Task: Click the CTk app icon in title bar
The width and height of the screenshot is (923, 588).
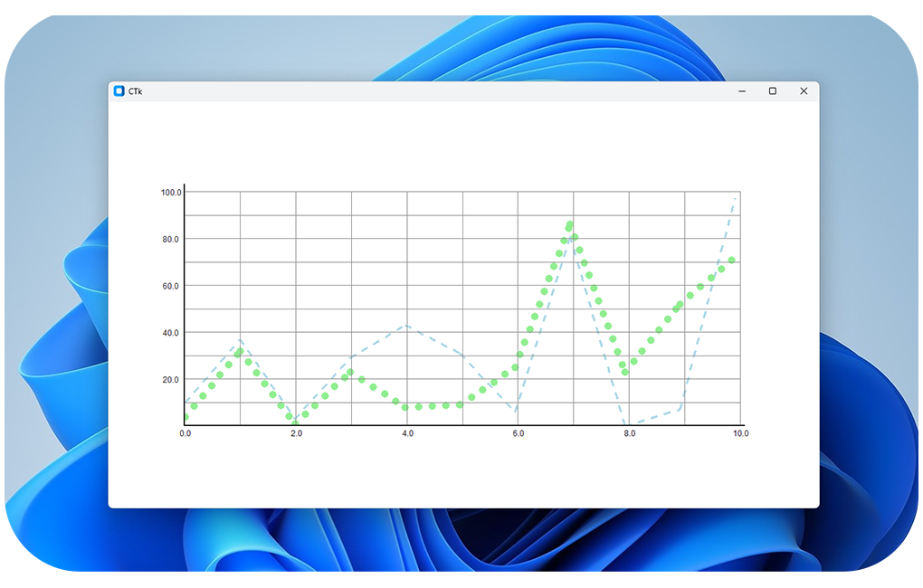Action: (x=119, y=91)
